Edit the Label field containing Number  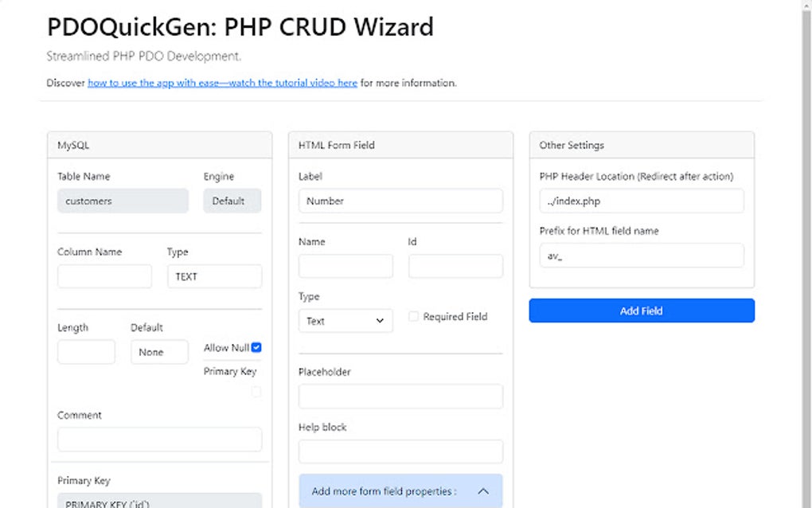click(x=400, y=201)
